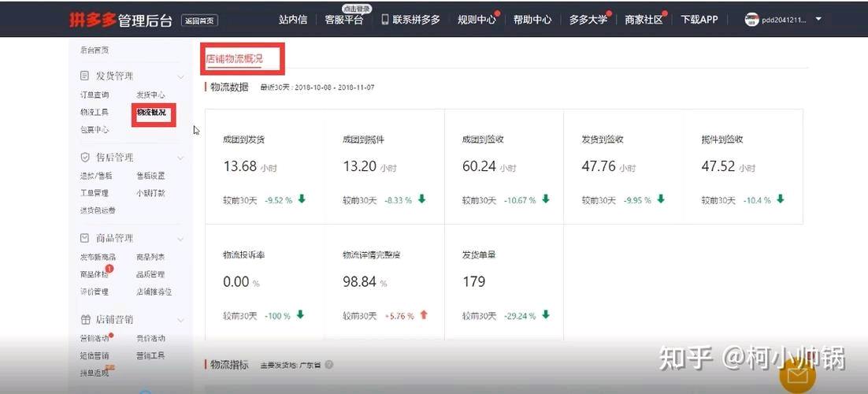This screenshot has width=868, height=394.
Task: Open 商家社区 in the top navigation
Action: (x=644, y=20)
